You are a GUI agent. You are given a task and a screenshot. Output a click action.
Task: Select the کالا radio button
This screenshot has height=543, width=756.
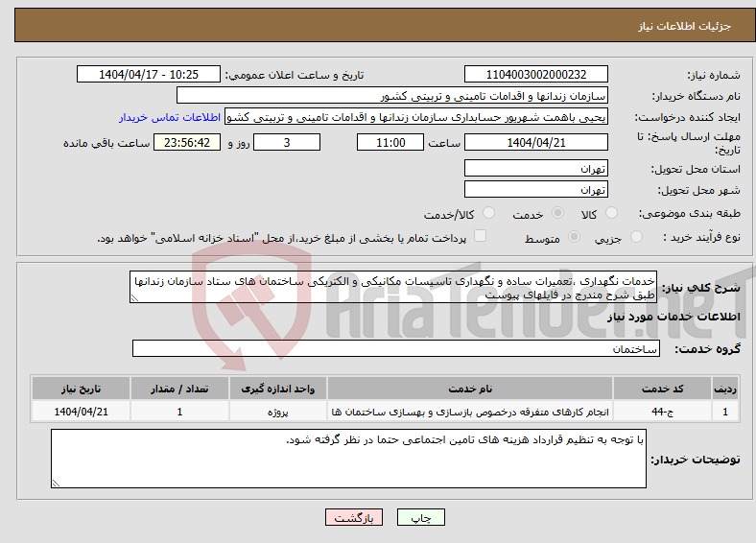point(611,213)
